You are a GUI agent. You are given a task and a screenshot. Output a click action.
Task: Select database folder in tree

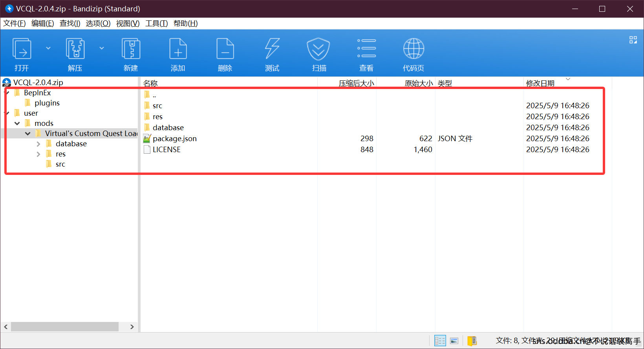pos(71,144)
